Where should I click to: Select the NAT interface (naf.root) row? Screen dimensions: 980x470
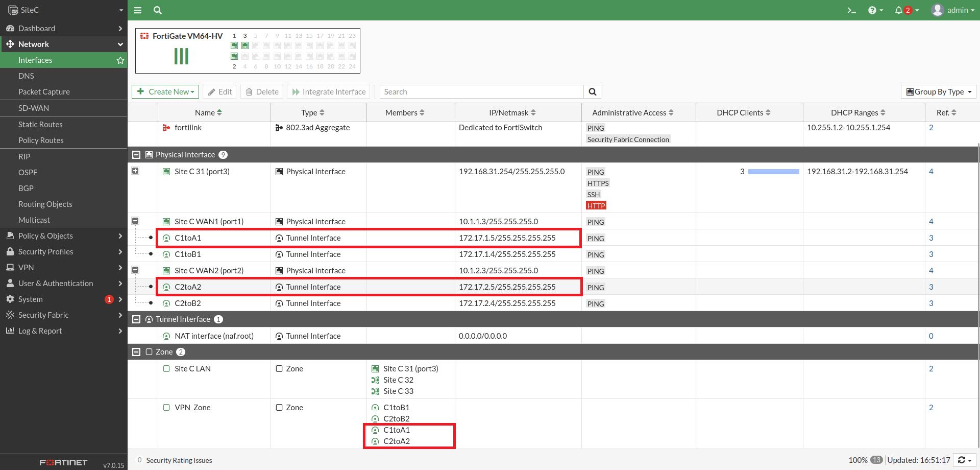553,336
